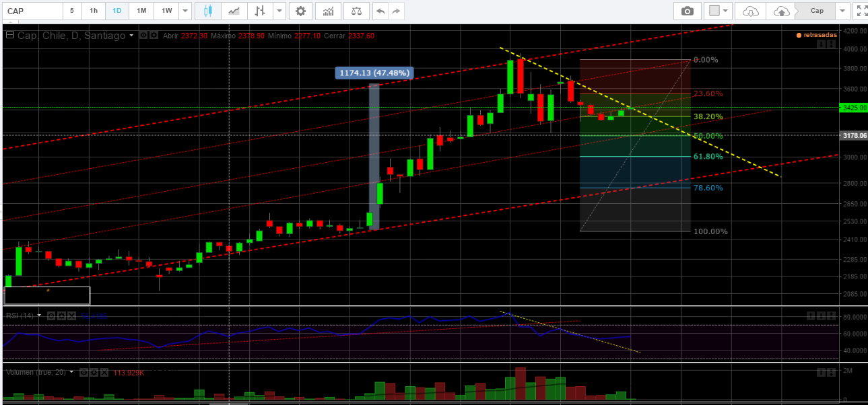Image resolution: width=868 pixels, height=405 pixels.
Task: Take a chart snapshot with camera icon
Action: [687, 11]
